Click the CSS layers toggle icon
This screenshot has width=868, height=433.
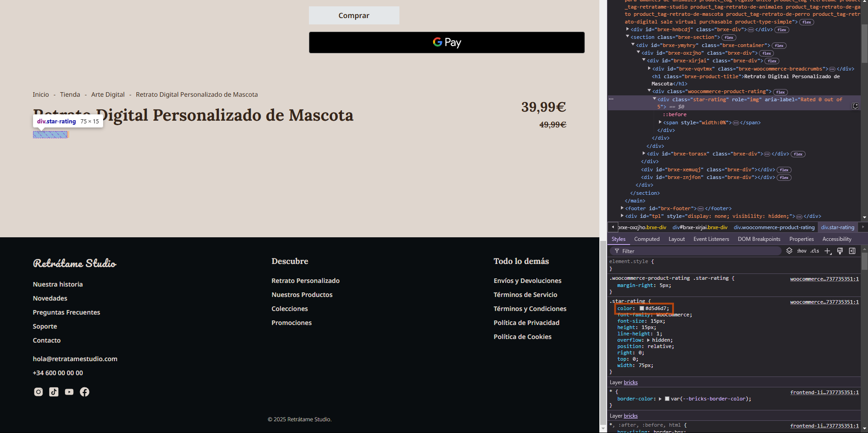[x=789, y=251]
